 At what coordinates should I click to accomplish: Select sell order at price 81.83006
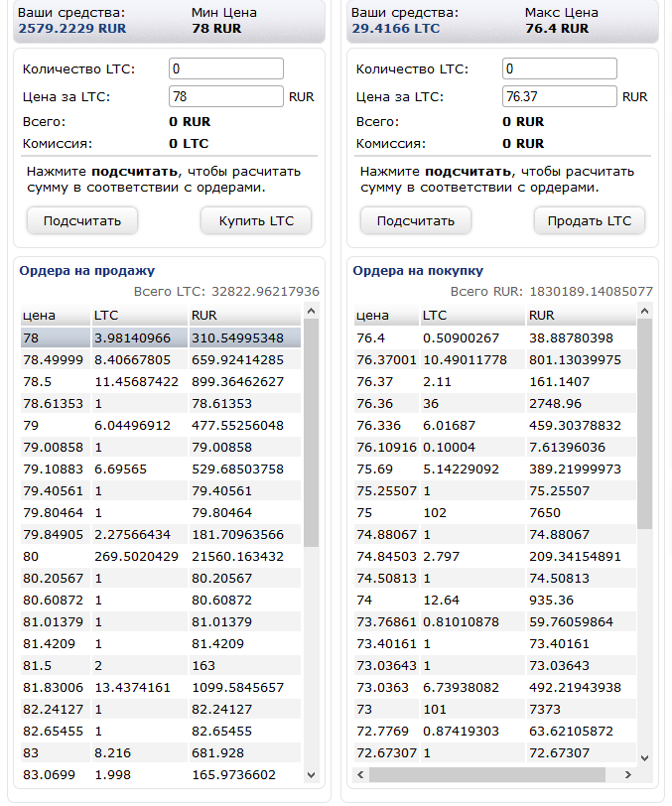161,687
